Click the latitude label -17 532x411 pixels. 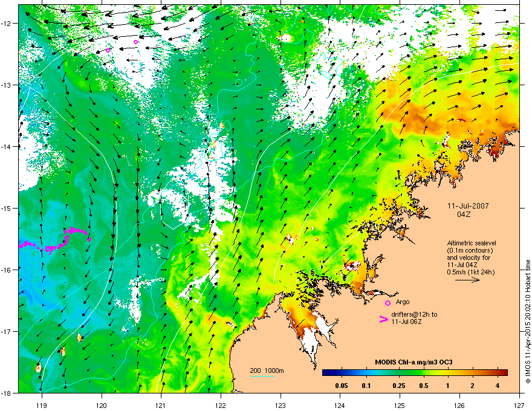click(x=5, y=331)
